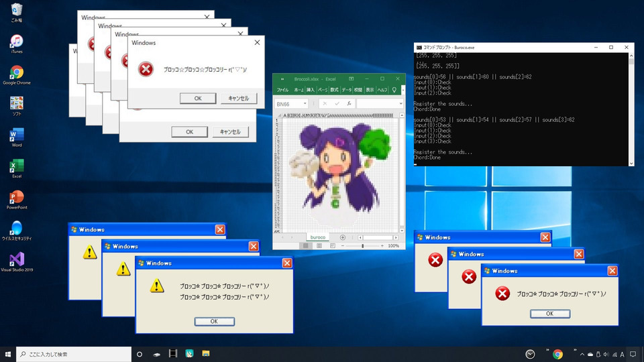
Task: Select the buroco sheet tab
Action: (317, 237)
